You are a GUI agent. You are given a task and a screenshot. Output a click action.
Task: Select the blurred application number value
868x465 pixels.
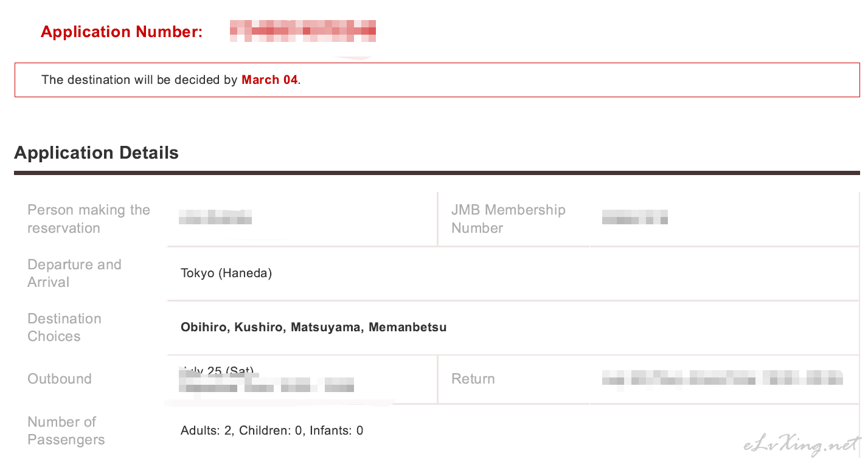pos(303,31)
